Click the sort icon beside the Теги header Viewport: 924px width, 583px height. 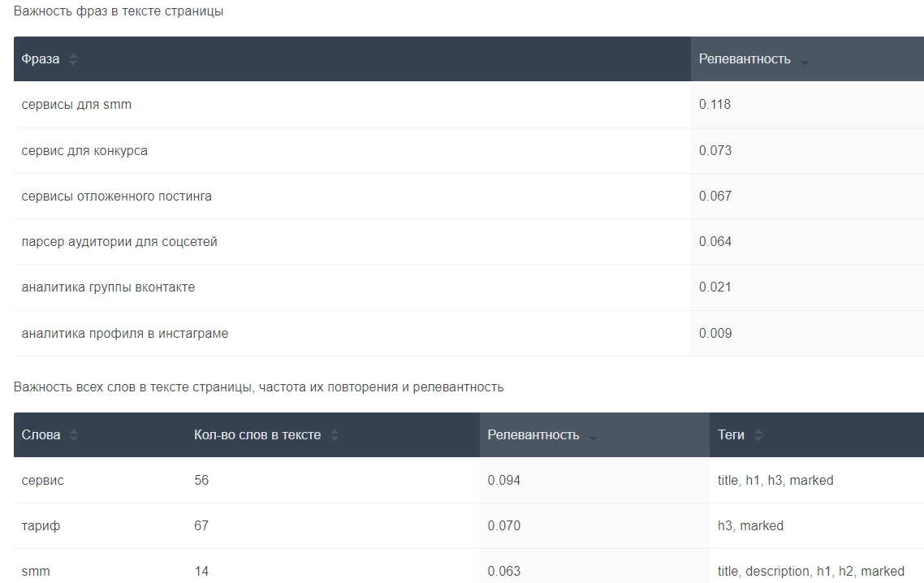point(758,435)
